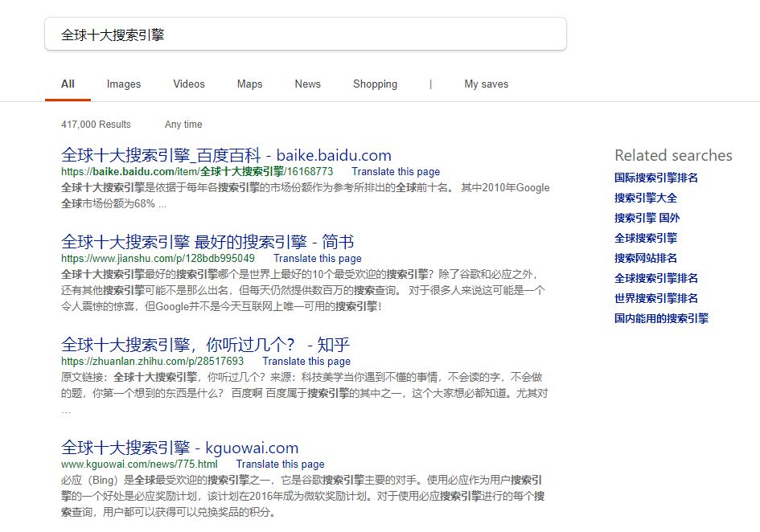
Task: Click the Related searches heading
Action: coord(673,156)
